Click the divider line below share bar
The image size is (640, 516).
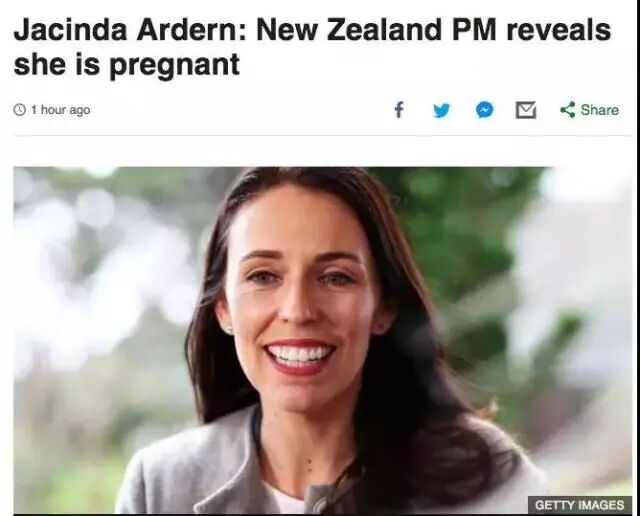pos(322,135)
